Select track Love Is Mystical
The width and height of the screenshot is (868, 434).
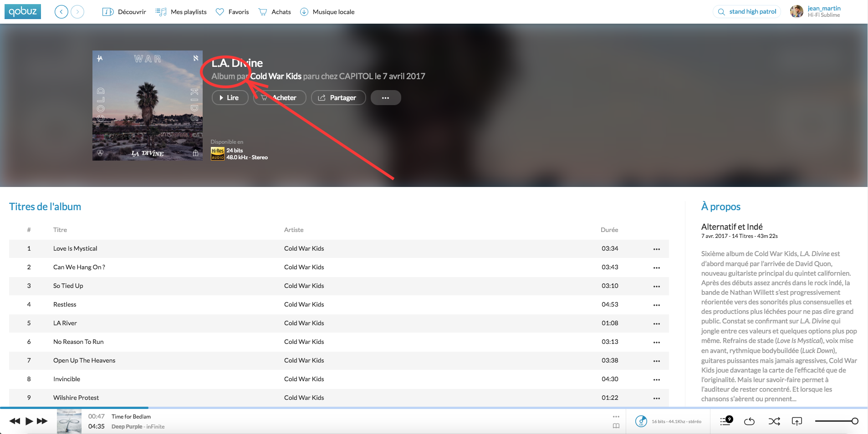click(x=339, y=249)
